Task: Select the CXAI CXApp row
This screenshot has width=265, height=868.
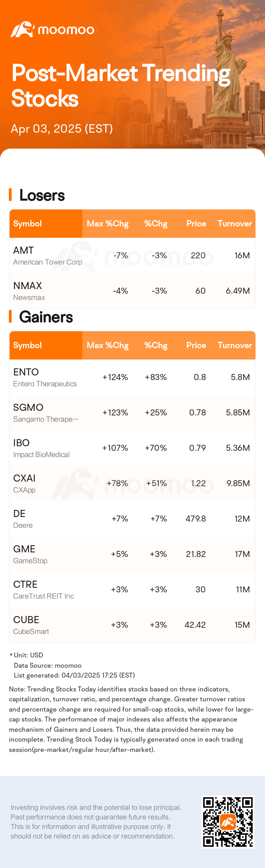Action: [132, 483]
